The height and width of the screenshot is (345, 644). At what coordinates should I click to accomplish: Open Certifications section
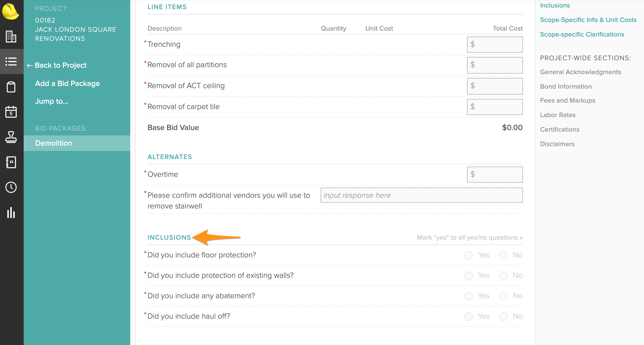coord(560,130)
